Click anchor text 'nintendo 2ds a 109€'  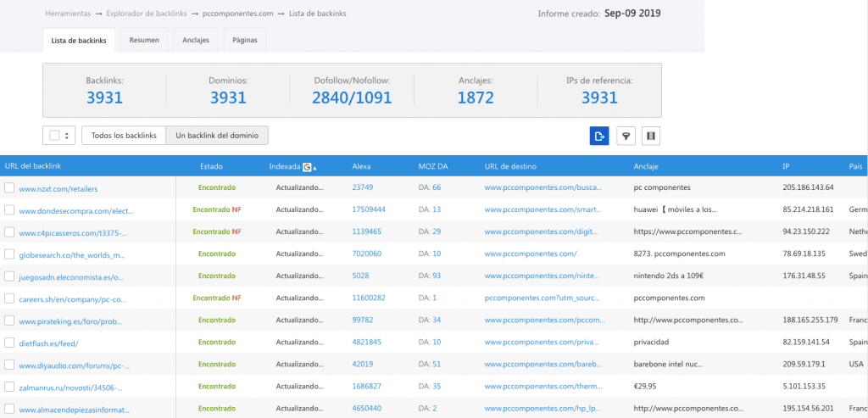coord(668,276)
